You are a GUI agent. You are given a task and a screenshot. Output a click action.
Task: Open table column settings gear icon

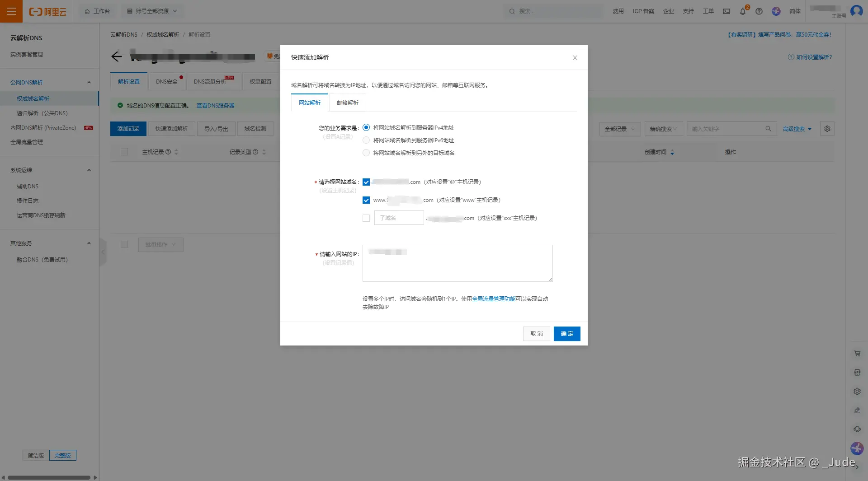pyautogui.click(x=827, y=129)
